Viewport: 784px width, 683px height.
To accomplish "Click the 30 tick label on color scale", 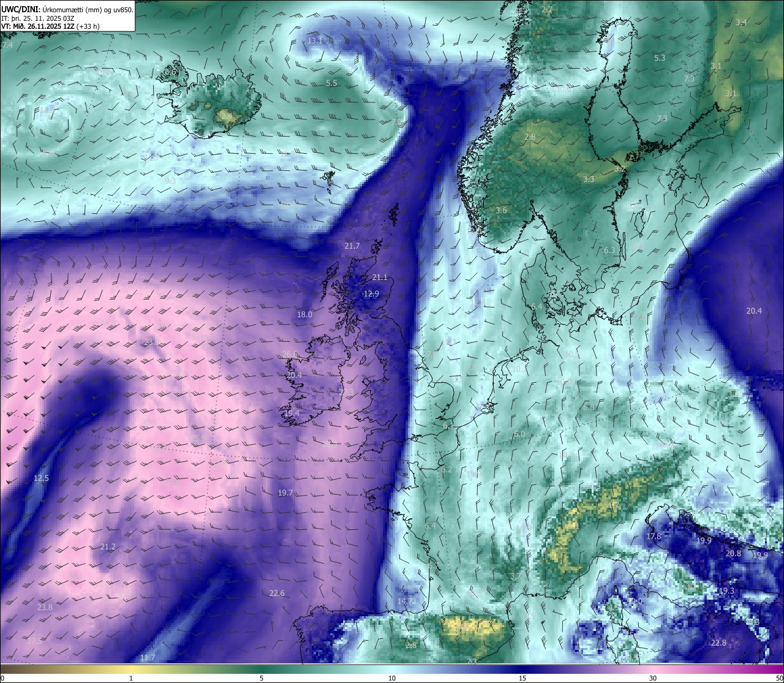I will (x=653, y=678).
